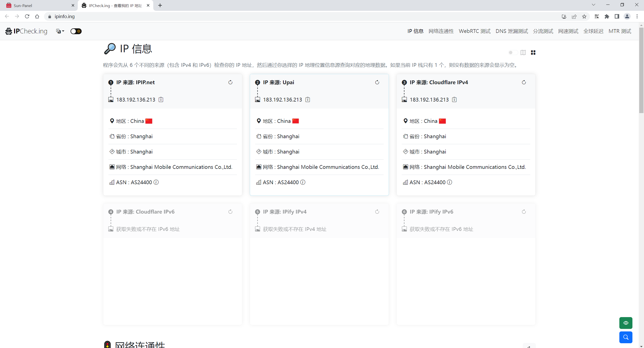
Task: Open the browser extensions puzzle icon
Action: pos(607,17)
